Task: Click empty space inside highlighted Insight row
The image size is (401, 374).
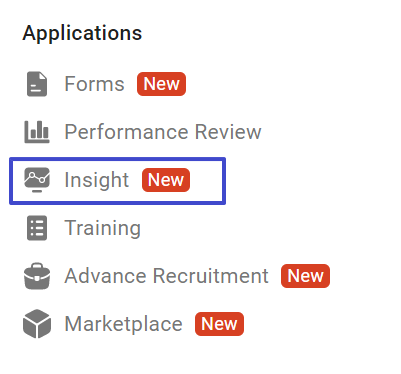Action: pos(207,180)
